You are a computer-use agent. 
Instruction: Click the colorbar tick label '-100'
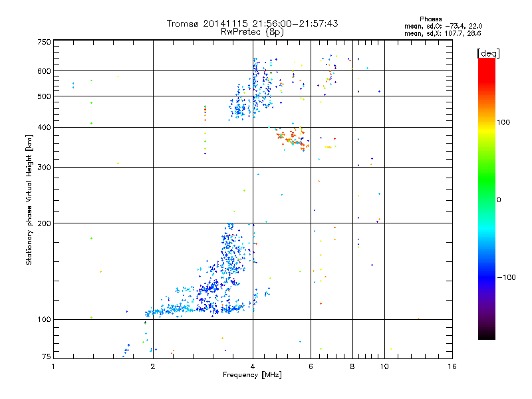click(x=506, y=277)
